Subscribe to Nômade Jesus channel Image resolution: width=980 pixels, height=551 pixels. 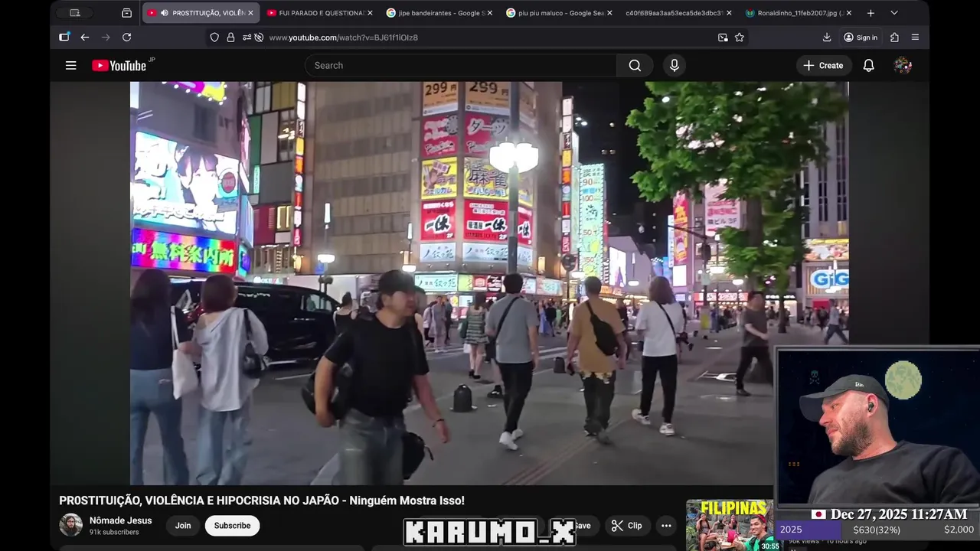point(232,526)
